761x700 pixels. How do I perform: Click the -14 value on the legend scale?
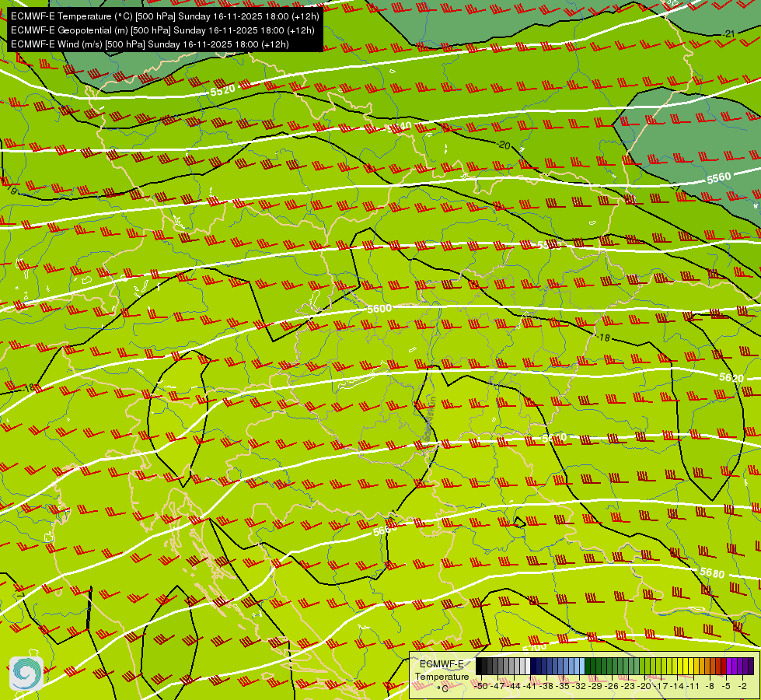coord(678,686)
